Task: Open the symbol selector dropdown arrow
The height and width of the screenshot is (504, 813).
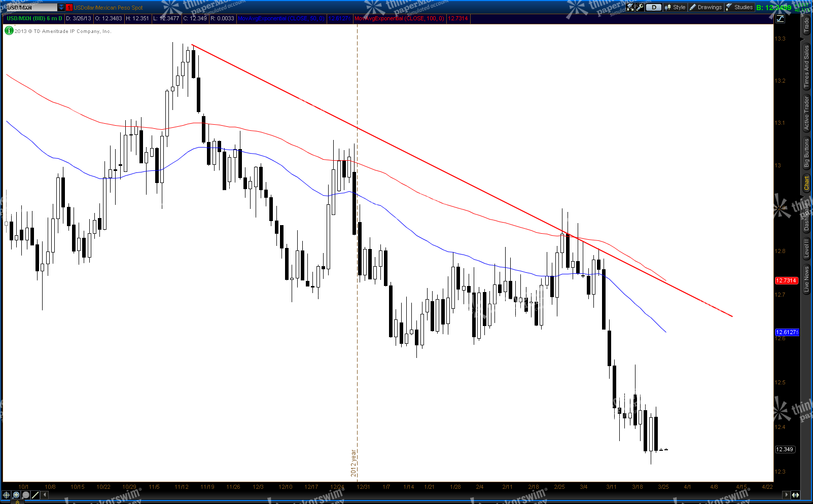Action: 61,8
